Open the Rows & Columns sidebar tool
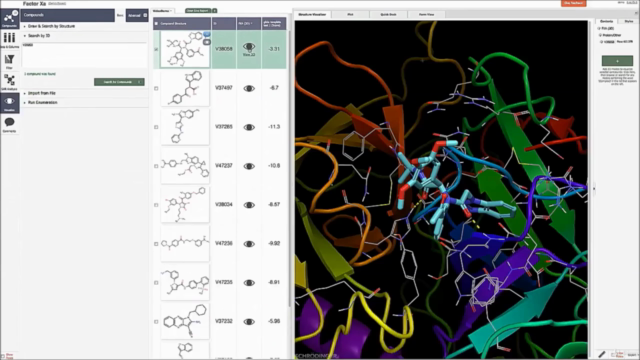 9,40
